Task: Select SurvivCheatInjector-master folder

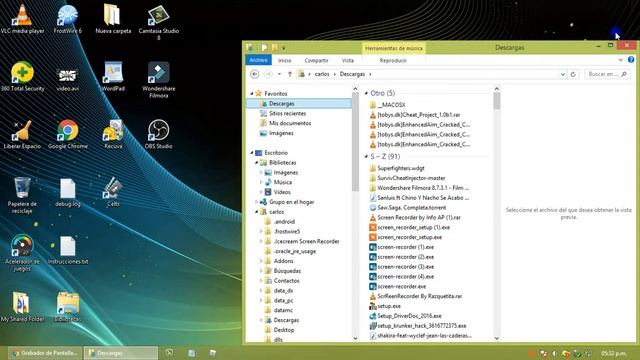Action: point(411,178)
